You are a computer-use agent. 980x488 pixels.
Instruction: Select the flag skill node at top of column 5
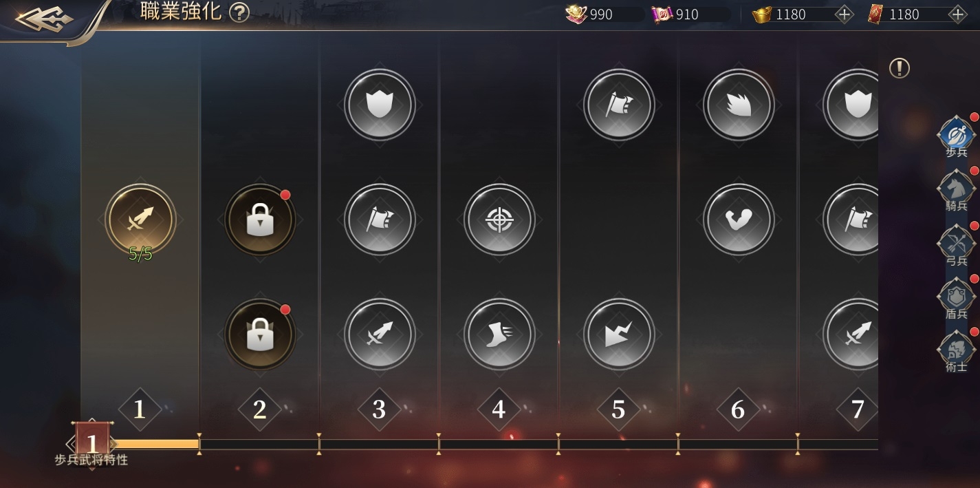tap(619, 105)
